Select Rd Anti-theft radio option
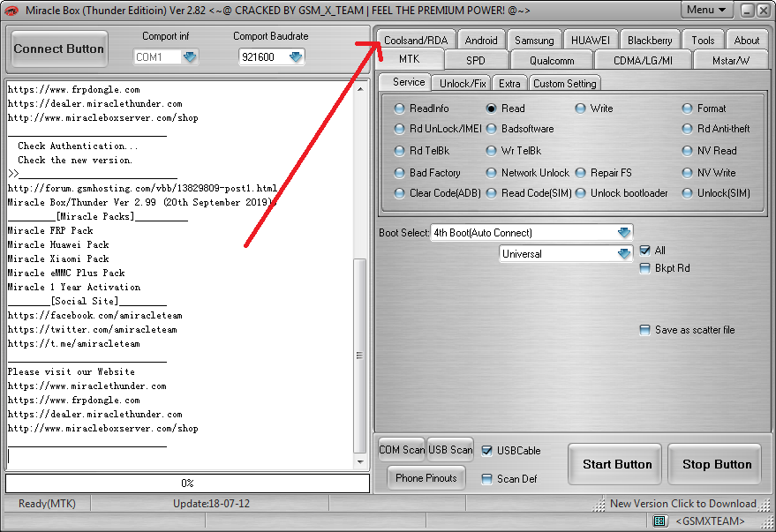776x532 pixels. 687,129
